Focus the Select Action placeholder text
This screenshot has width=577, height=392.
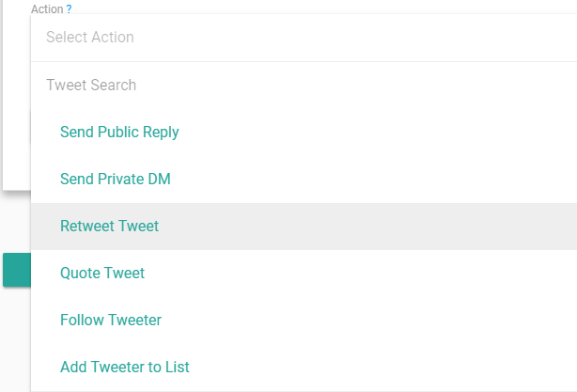point(90,38)
